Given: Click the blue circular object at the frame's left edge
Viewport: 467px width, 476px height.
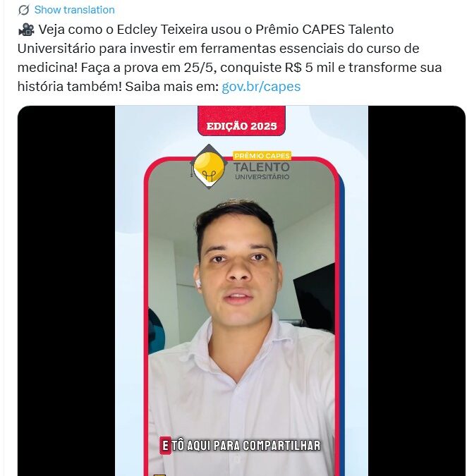Looking at the screenshot, I should click(156, 331).
